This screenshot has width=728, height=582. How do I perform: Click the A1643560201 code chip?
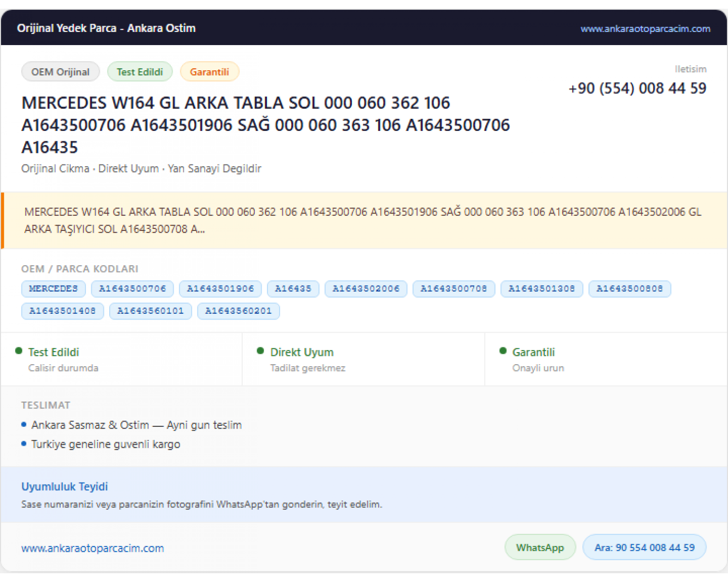pos(238,311)
